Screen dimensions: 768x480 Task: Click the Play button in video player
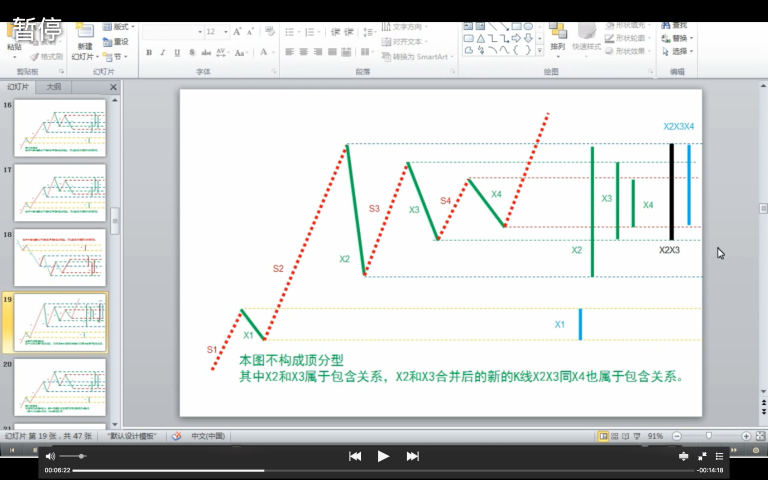[383, 456]
